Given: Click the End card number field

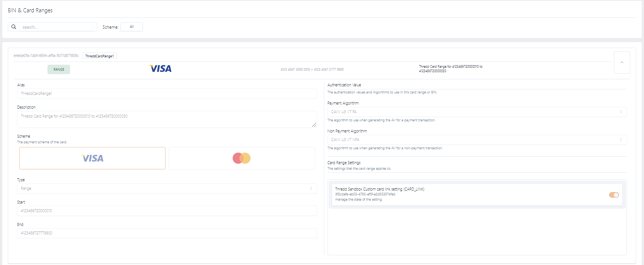Looking at the screenshot, I should [167, 233].
